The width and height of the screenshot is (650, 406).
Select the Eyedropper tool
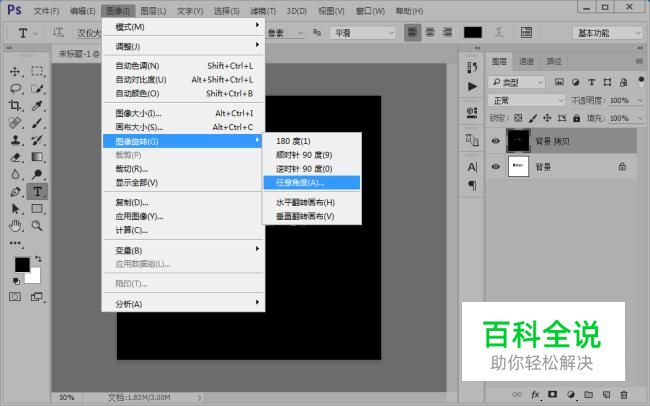(37, 105)
